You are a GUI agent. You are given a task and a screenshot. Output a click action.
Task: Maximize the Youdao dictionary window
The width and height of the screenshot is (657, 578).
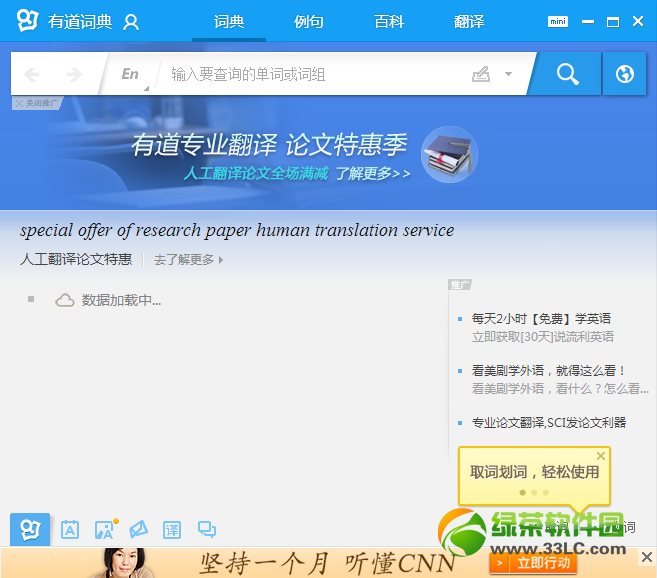613,22
